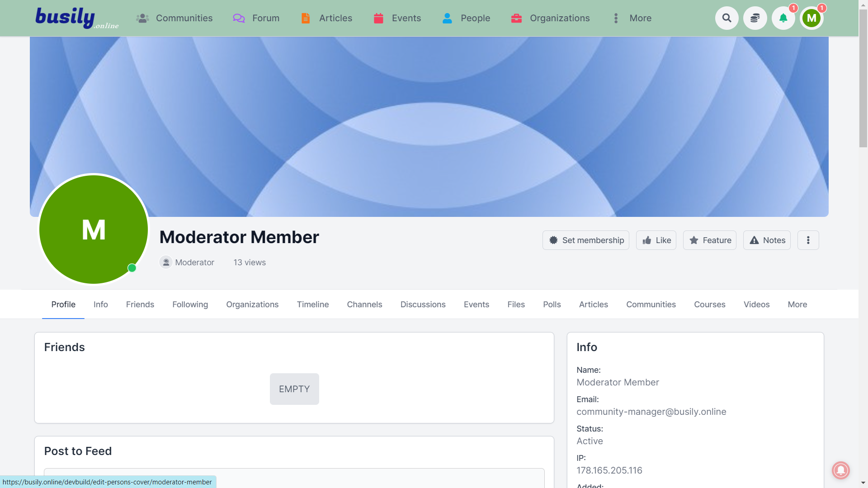
Task: Click the red chat bubble widget
Action: (840, 470)
